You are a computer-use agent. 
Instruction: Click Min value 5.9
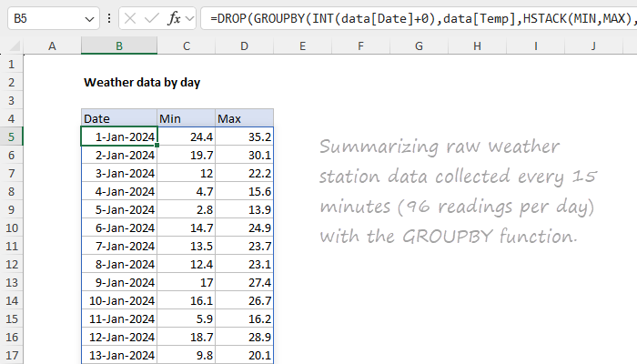(x=186, y=318)
